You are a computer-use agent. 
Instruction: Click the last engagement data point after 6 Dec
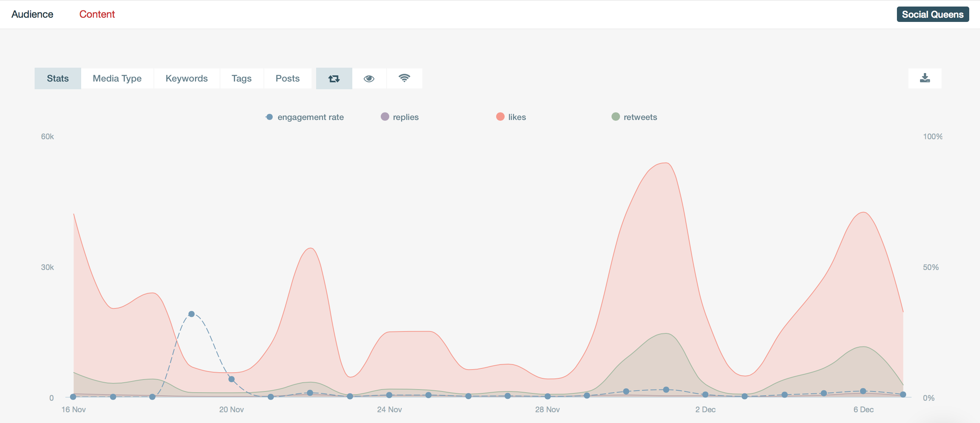pyautogui.click(x=903, y=395)
